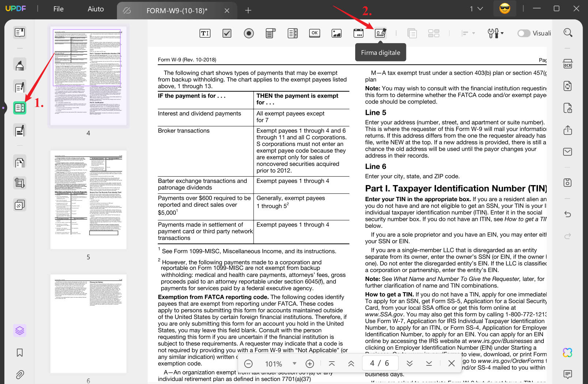Image resolution: width=588 pixels, height=384 pixels.
Task: Open the Fill & Sign tool
Action: click(x=20, y=130)
